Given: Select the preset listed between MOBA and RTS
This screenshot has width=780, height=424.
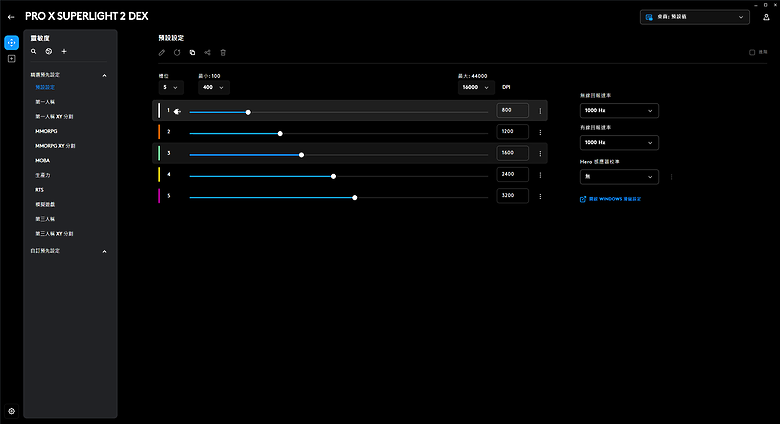Looking at the screenshot, I should click(x=43, y=175).
